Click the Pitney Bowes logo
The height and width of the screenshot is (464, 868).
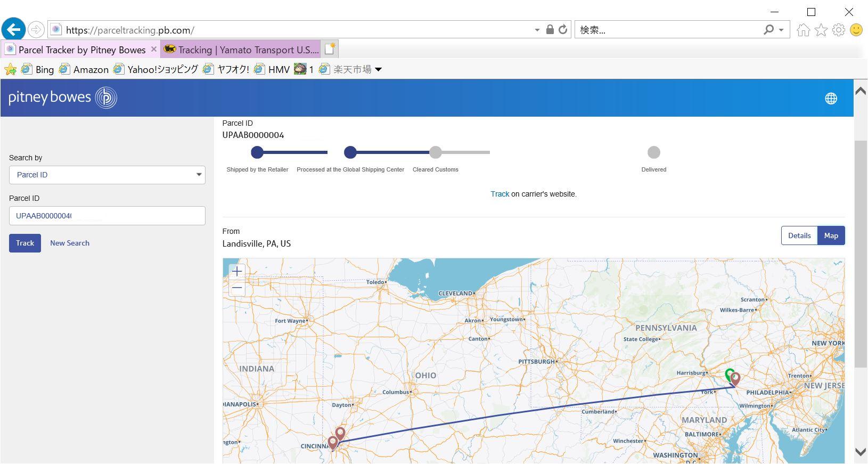point(63,97)
